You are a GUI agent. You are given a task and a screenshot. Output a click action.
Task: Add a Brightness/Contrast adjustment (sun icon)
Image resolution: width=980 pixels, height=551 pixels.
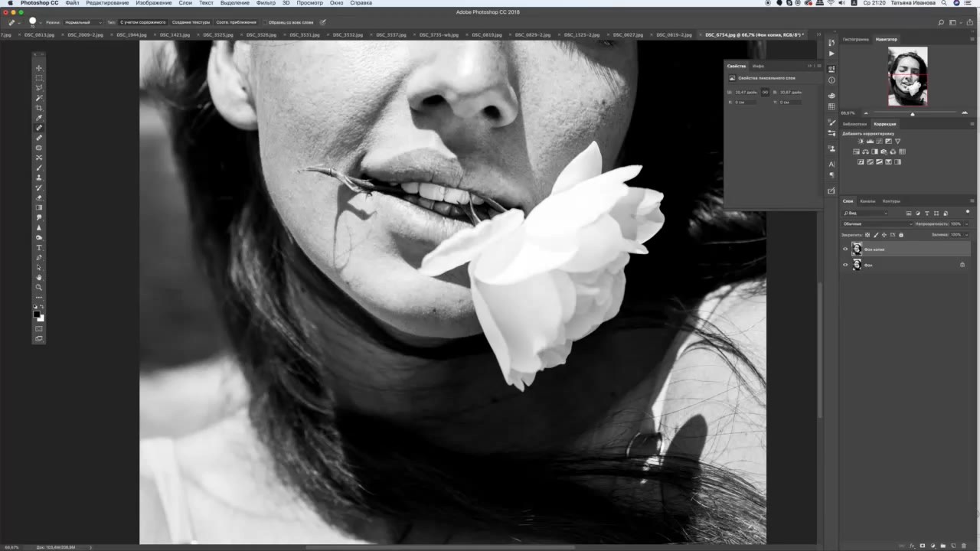tap(861, 142)
